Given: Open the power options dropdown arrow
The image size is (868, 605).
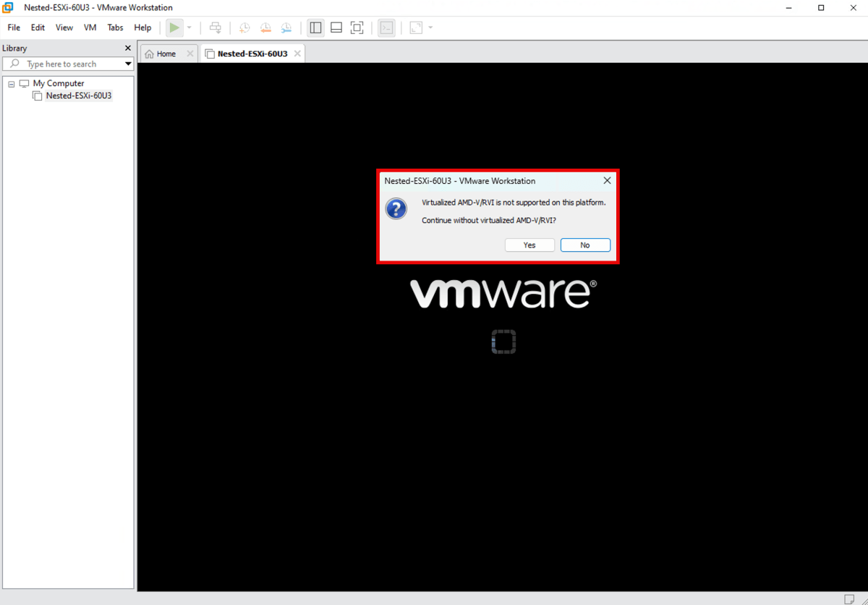Looking at the screenshot, I should point(190,27).
